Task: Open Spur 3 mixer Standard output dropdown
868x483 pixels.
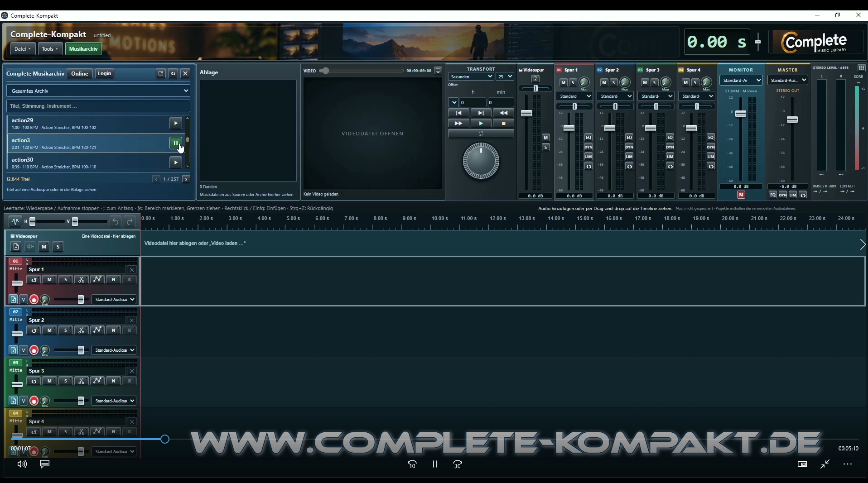Action: tap(655, 96)
